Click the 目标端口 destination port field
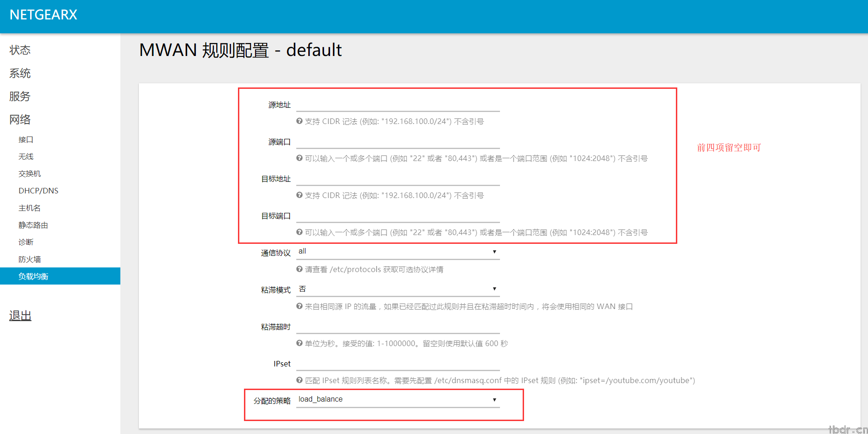The width and height of the screenshot is (868, 434). coord(398,216)
